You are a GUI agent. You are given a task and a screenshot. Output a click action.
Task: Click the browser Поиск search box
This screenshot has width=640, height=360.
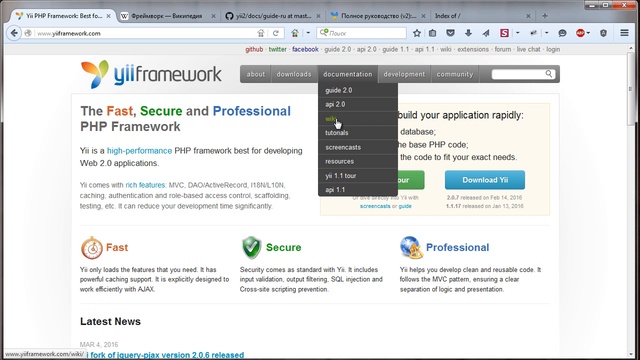(362, 33)
